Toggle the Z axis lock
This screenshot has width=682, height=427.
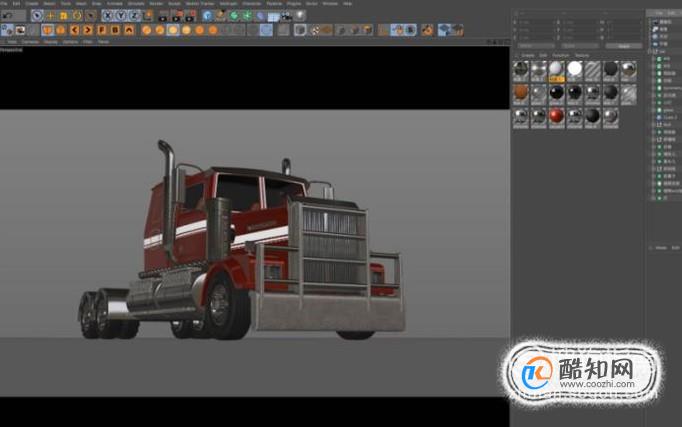coord(134,16)
